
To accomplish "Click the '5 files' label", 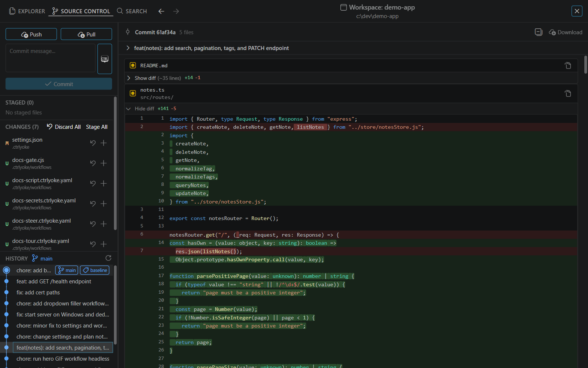I will [186, 32].
